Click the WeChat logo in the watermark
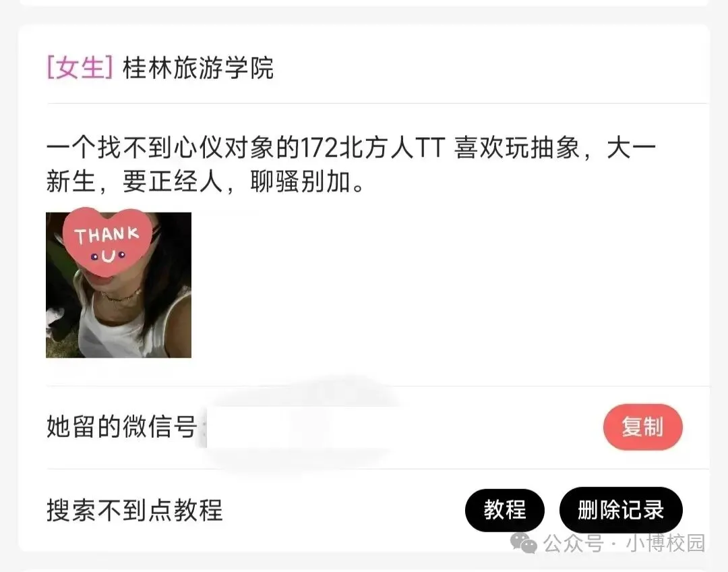Screen dimensions: 728x572 [523, 543]
